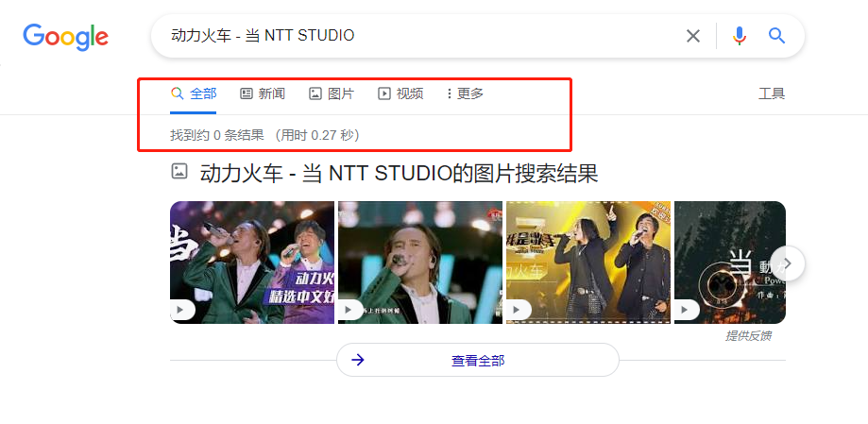Click the Google logo
This screenshot has width=868, height=424.
coord(65,37)
